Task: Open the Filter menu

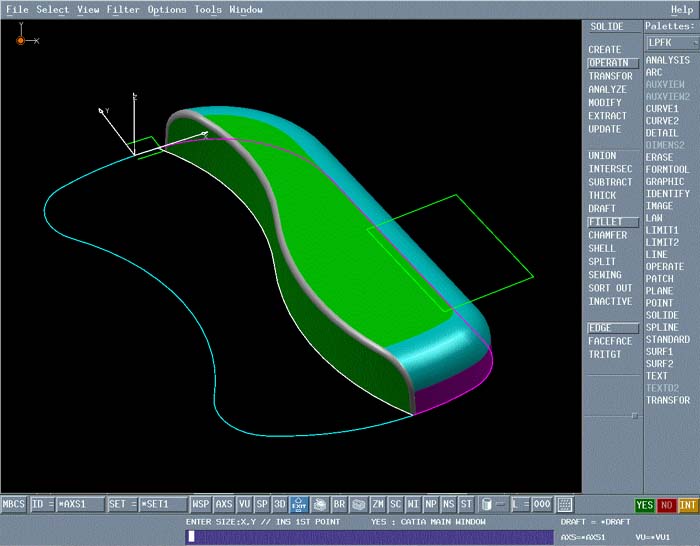Action: (x=123, y=10)
